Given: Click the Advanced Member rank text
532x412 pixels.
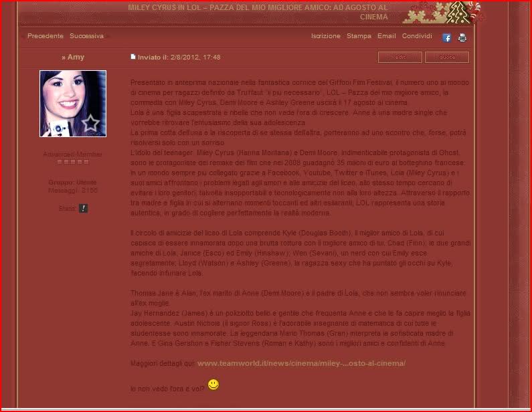Looking at the screenshot, I should [72, 154].
